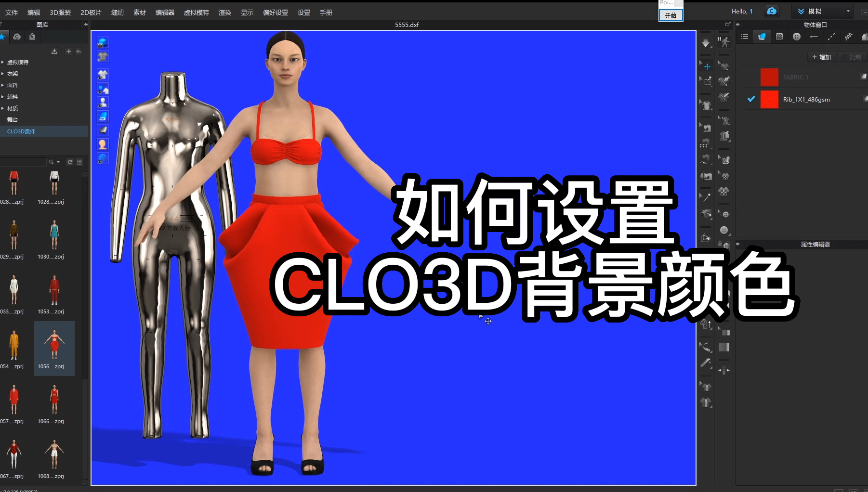Image resolution: width=868 pixels, height=492 pixels.
Task: Toggle garment visibility in 3D window
Action: click(102, 75)
